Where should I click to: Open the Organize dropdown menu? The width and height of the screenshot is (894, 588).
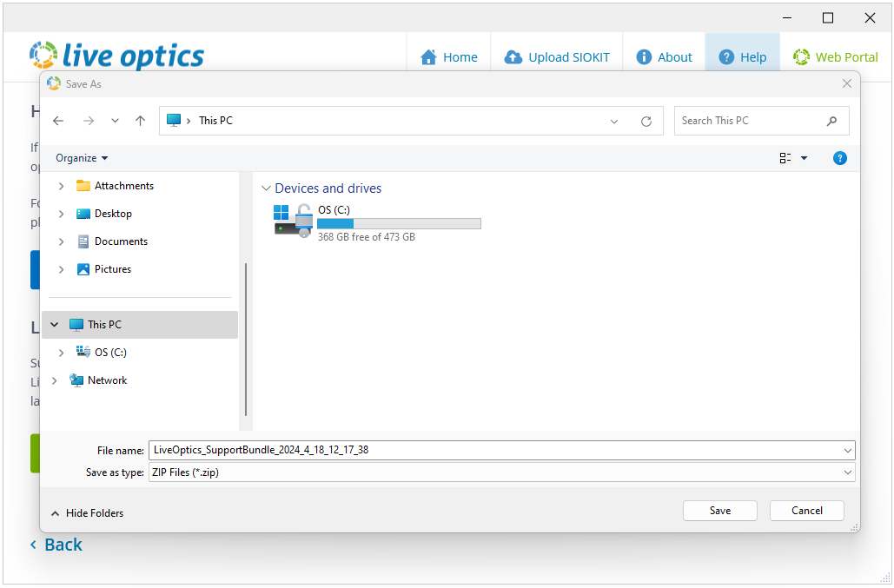(81, 158)
